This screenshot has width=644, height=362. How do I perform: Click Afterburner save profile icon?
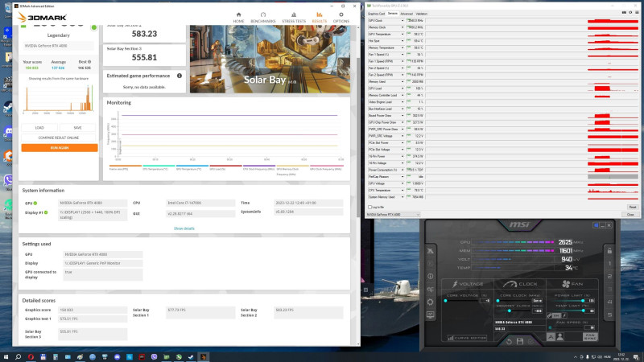pos(519,341)
